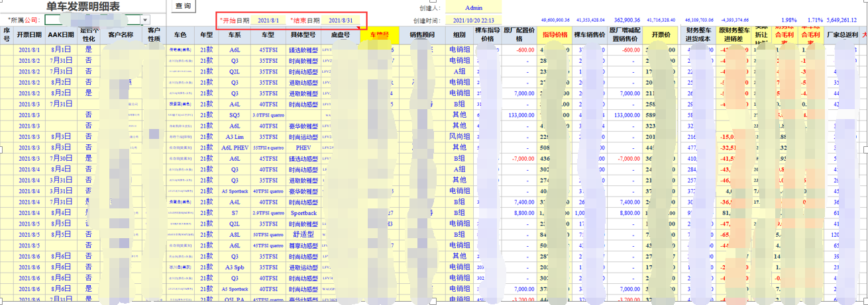The width and height of the screenshot is (868, 305).
Task: Select the A3 Lim cell
Action: (235, 136)
